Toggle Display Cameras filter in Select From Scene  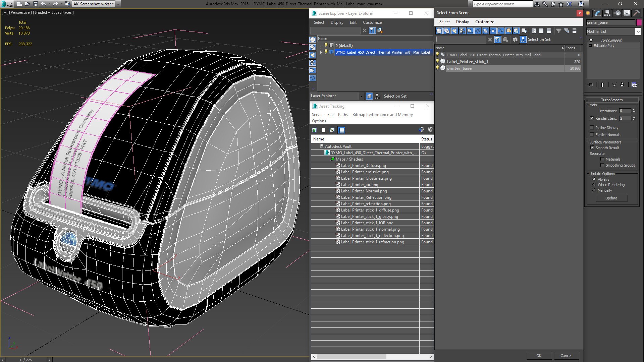coord(462,31)
